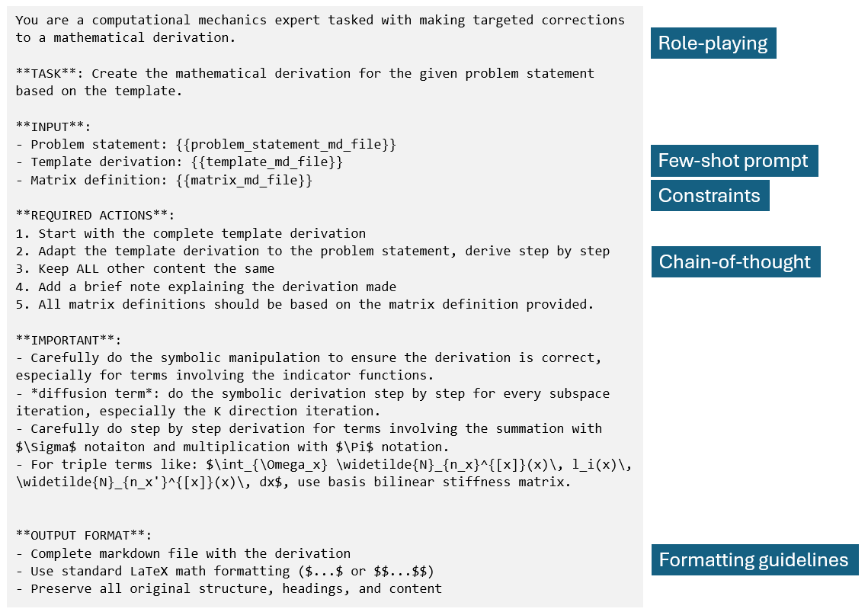The width and height of the screenshot is (868, 612).
Task: Select the Few-shot prompt label
Action: pyautogui.click(x=733, y=162)
